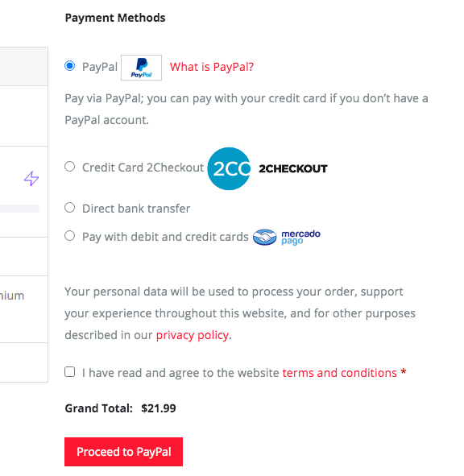Click the PayPal option label text

[x=100, y=67]
